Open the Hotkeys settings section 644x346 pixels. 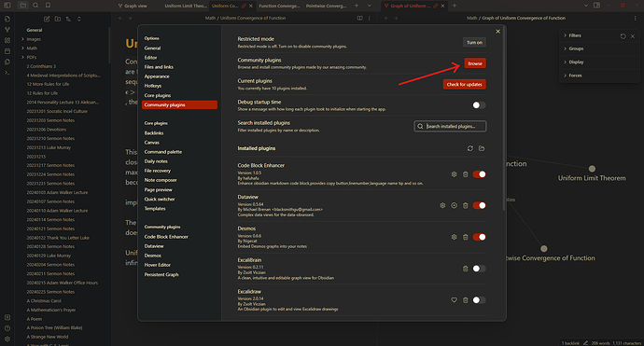pos(153,86)
